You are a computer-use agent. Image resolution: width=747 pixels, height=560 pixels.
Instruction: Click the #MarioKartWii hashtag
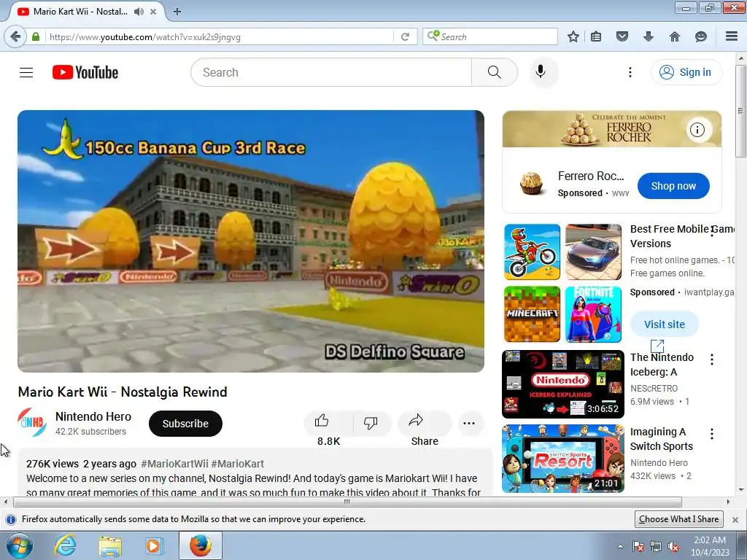(174, 464)
